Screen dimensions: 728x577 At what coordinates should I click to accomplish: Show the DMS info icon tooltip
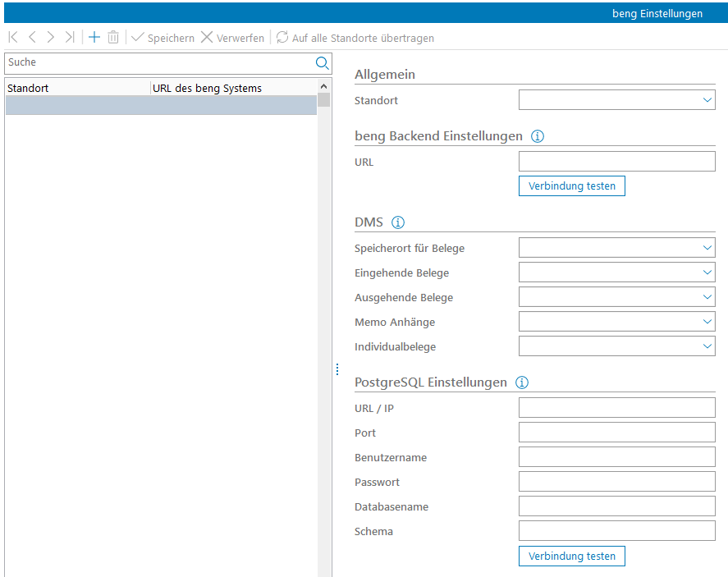click(x=399, y=222)
